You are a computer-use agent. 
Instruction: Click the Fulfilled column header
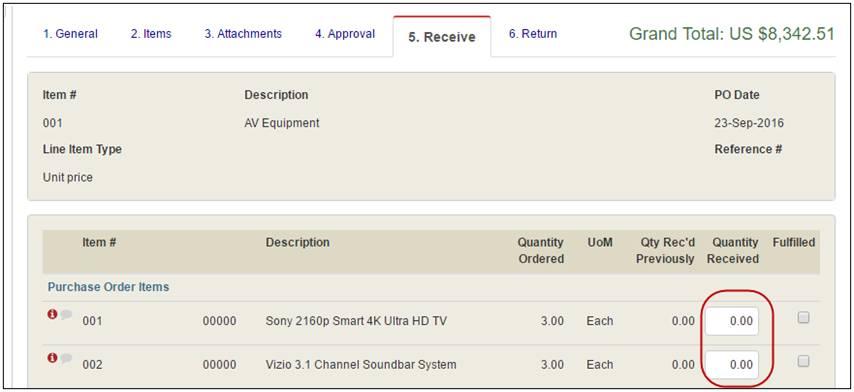click(794, 242)
